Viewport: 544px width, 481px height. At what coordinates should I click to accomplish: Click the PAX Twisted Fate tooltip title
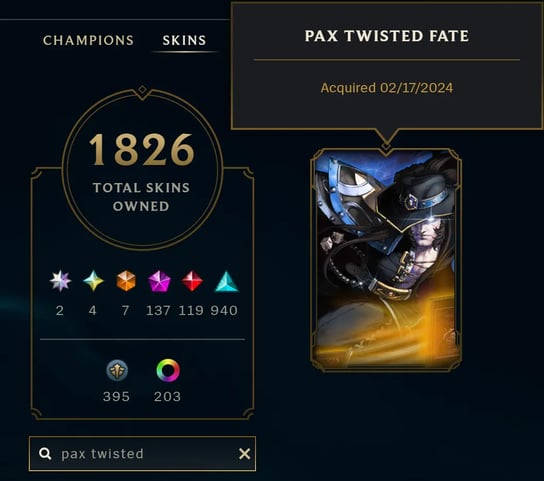[387, 36]
